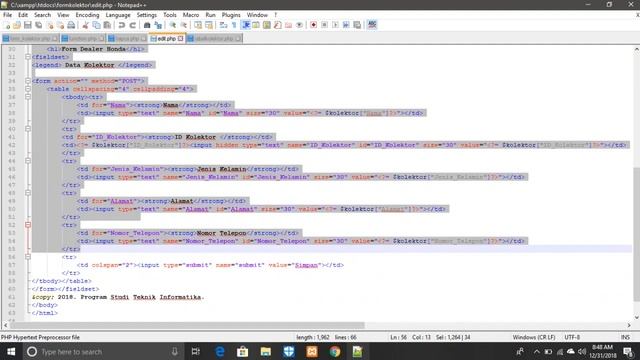Print the document with the Print icon
Image resolution: width=640 pixels, height=360 pixels.
pos(71,25)
